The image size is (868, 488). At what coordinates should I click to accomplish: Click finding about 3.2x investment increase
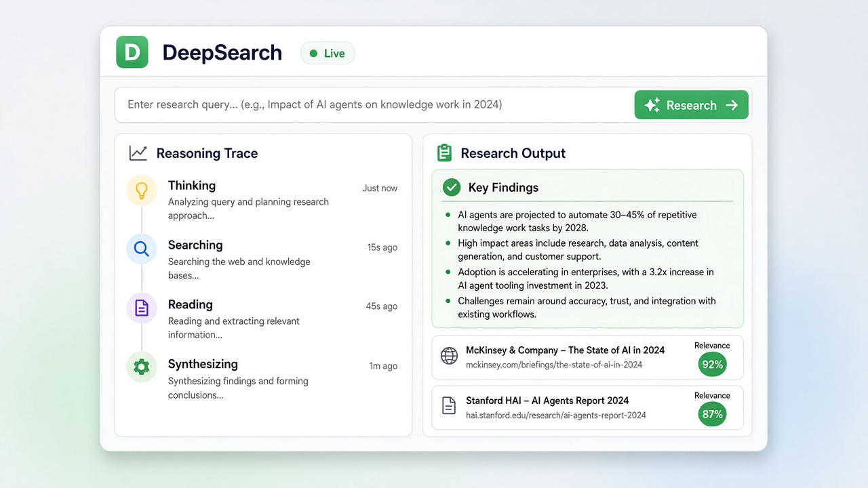pyautogui.click(x=586, y=279)
